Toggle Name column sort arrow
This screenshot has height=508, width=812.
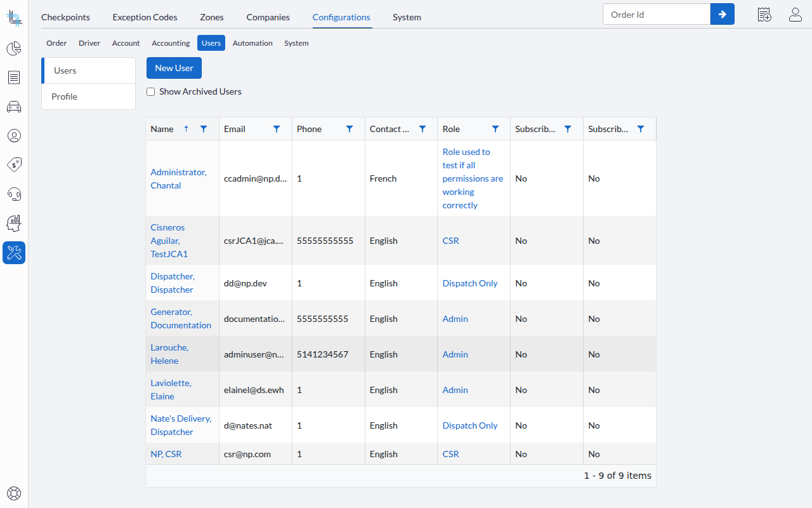(186, 129)
